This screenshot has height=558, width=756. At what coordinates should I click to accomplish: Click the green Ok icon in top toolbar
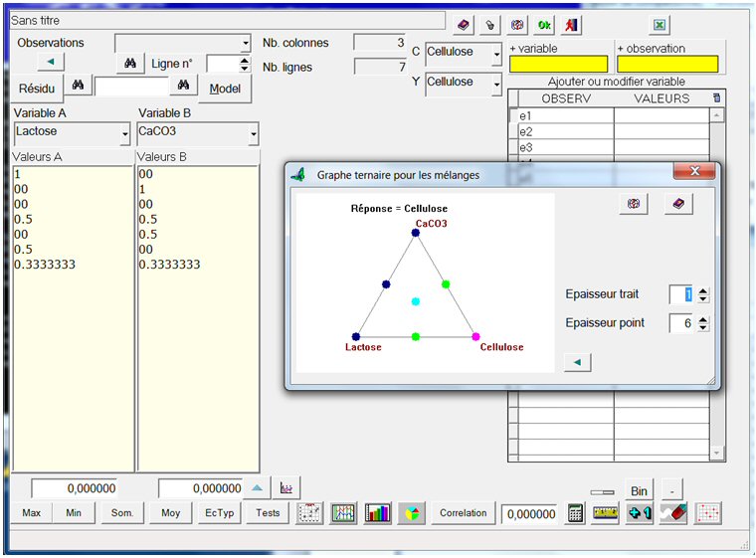[545, 25]
